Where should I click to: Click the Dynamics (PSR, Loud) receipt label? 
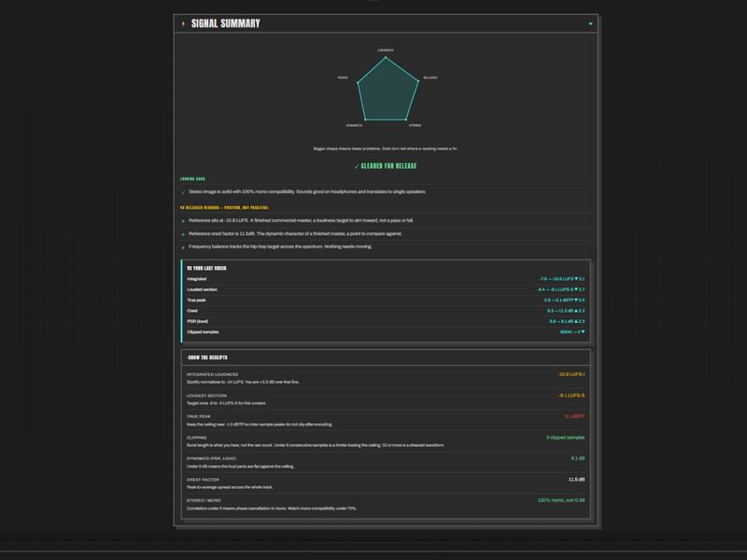212,458
